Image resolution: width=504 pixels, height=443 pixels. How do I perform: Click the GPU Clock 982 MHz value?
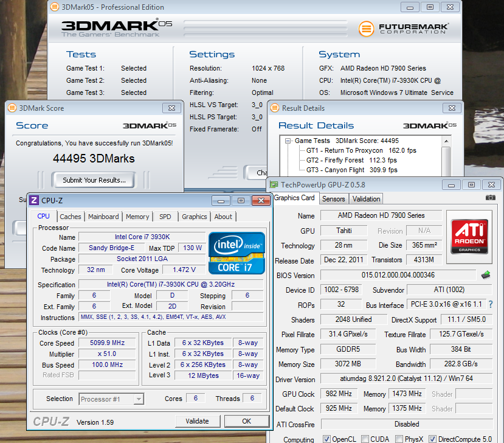pos(339,394)
